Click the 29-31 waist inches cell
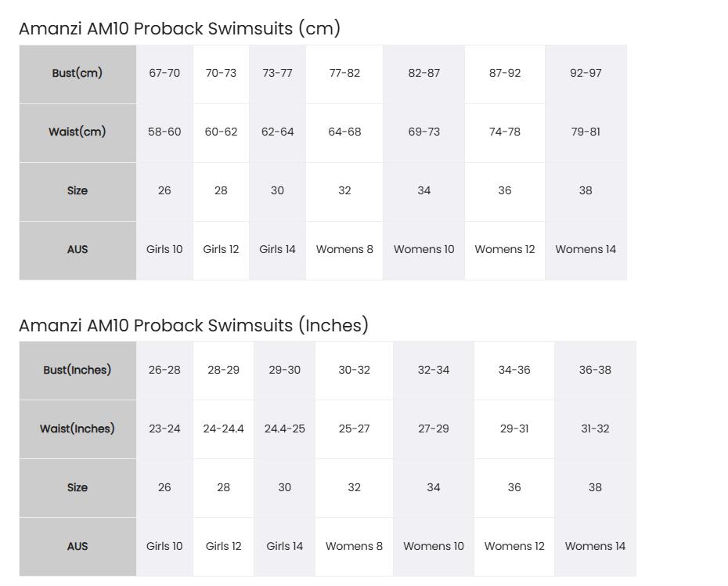The image size is (728, 586). click(x=514, y=429)
